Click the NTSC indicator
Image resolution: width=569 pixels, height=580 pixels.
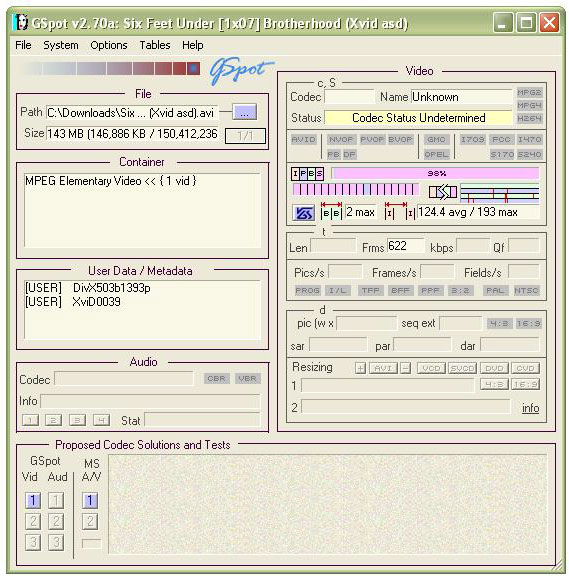pyautogui.click(x=526, y=291)
